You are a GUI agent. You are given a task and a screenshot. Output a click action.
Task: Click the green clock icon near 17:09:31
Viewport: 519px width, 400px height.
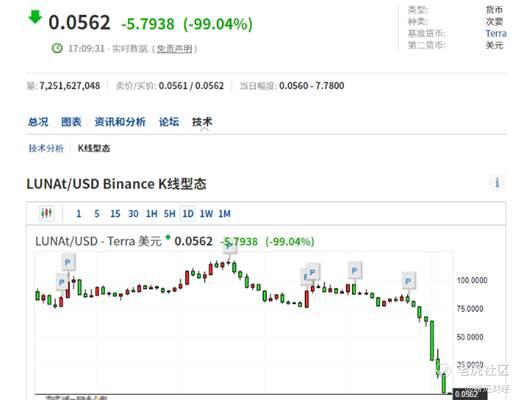pyautogui.click(x=57, y=48)
